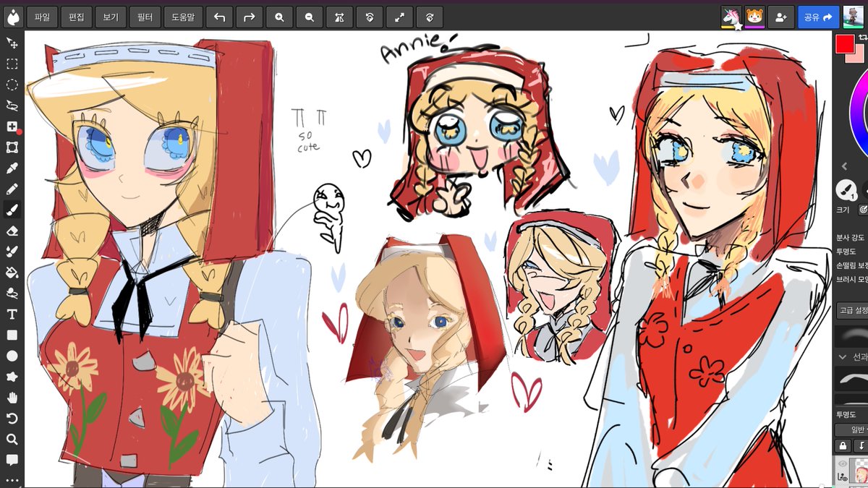This screenshot has height=488, width=868.
Task: Click the invite user add-person button
Action: pyautogui.click(x=780, y=17)
